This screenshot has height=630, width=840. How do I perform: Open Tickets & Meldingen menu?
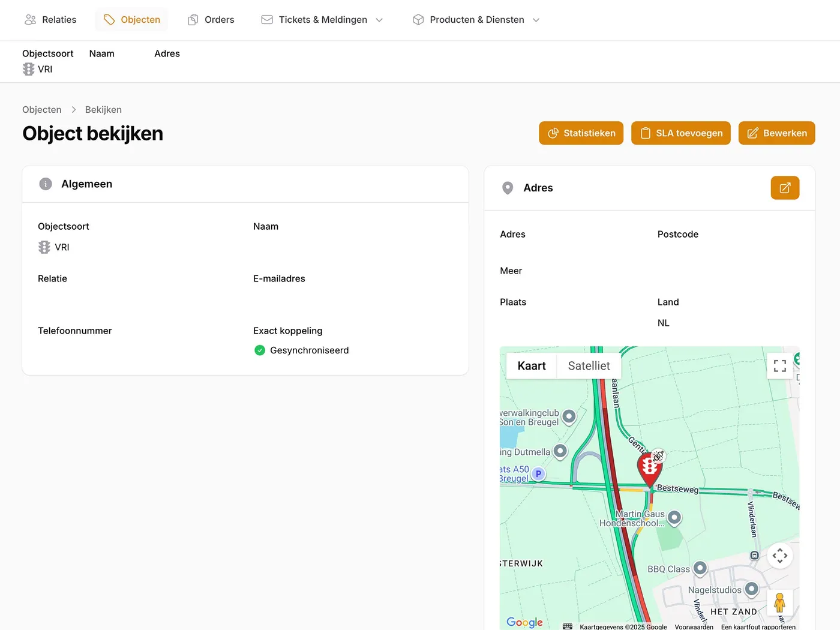[x=322, y=20]
